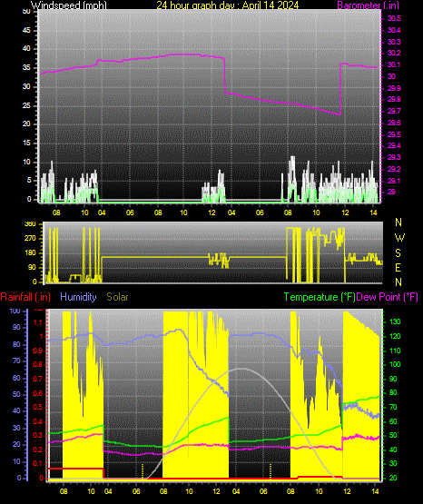Click the 14 hour marker on bottom axis
The height and width of the screenshot is (504, 423).
click(x=375, y=491)
